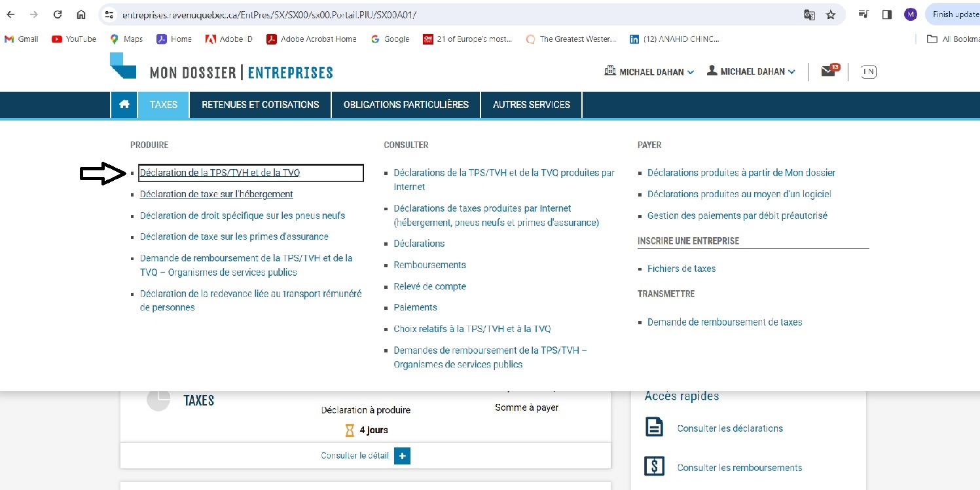The image size is (980, 490).
Task: Open the browser side panel icon
Action: point(887,14)
